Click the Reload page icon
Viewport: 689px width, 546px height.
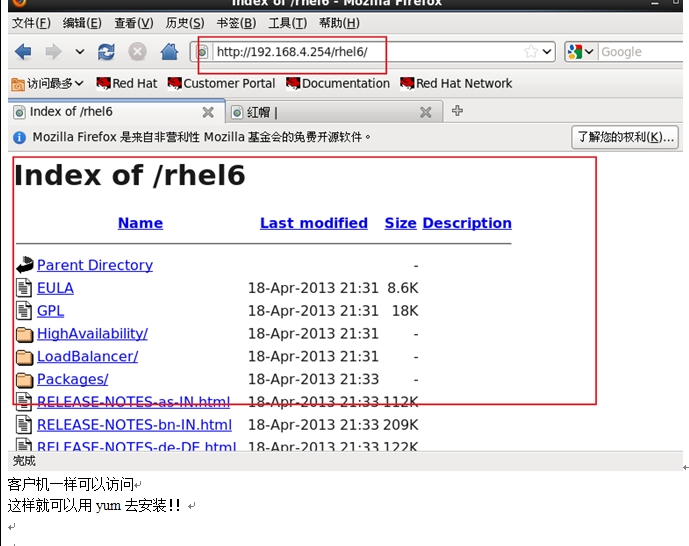click(106, 52)
